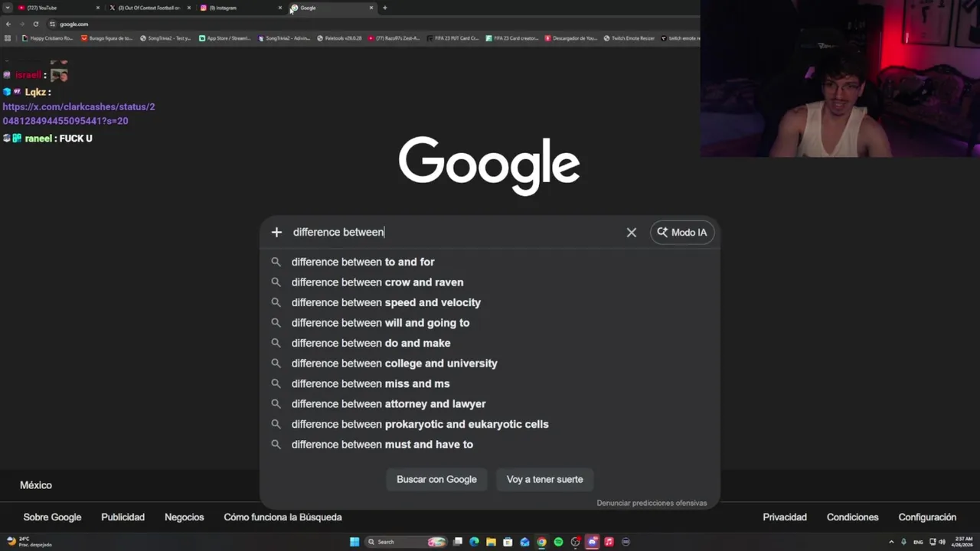
Task: Open File Explorer from taskbar
Action: pyautogui.click(x=491, y=542)
